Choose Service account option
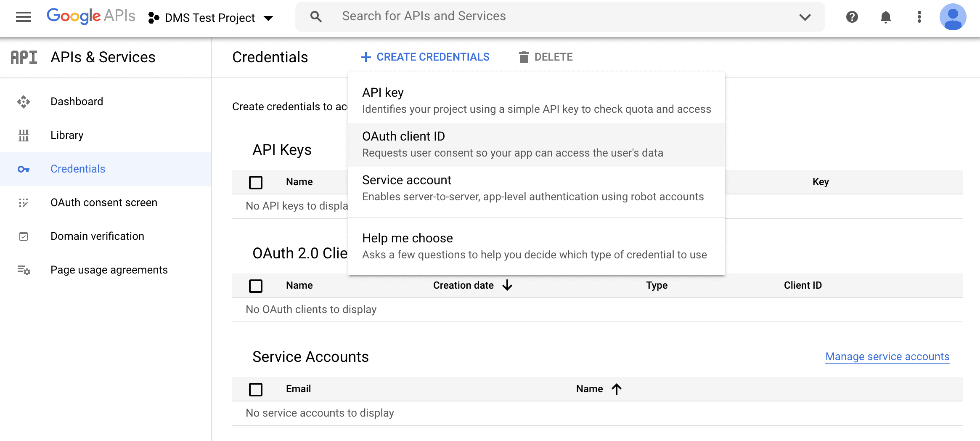This screenshot has width=980, height=441. (x=537, y=188)
